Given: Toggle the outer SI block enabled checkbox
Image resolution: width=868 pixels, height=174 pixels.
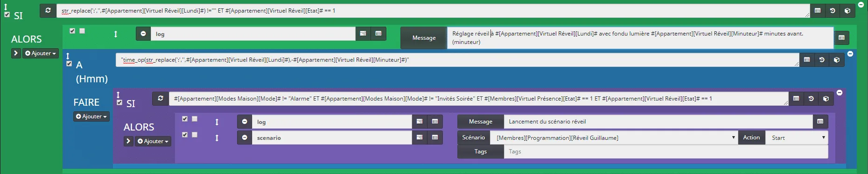Looking at the screenshot, I should tap(7, 14).
